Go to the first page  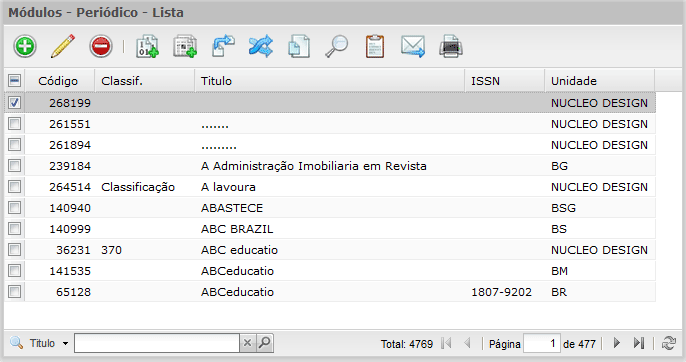[446, 343]
